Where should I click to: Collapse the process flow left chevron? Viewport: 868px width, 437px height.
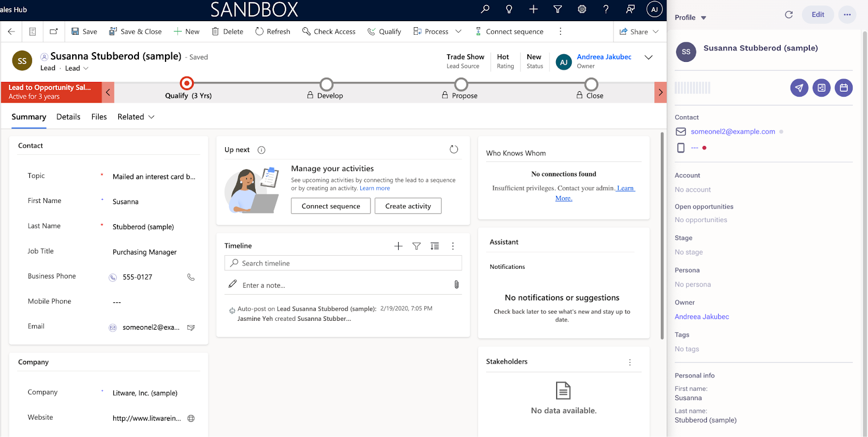point(108,92)
